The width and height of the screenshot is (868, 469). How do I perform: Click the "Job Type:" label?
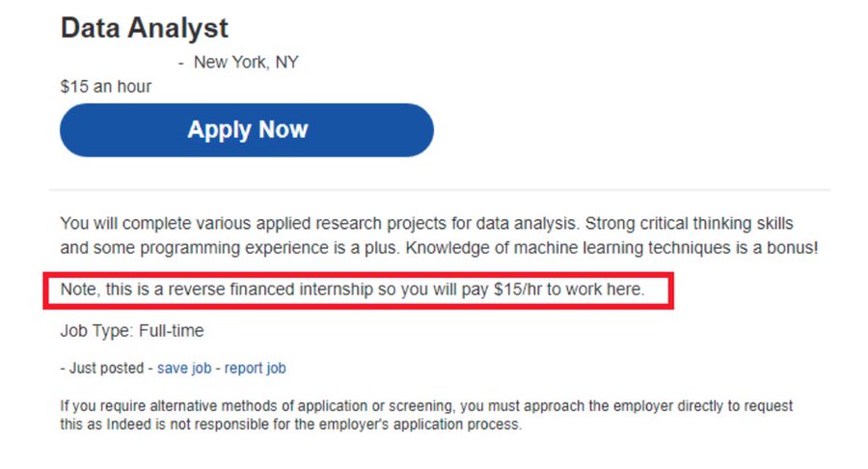pyautogui.click(x=96, y=331)
